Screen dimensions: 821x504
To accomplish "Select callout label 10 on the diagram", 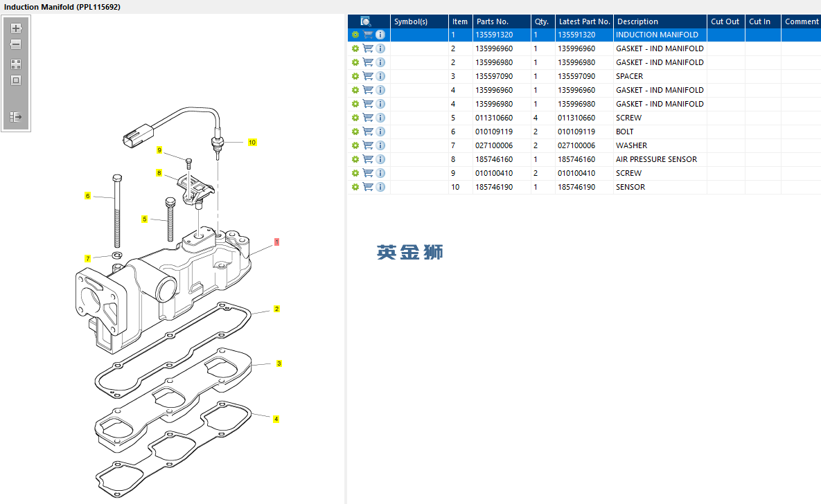I will tap(252, 143).
